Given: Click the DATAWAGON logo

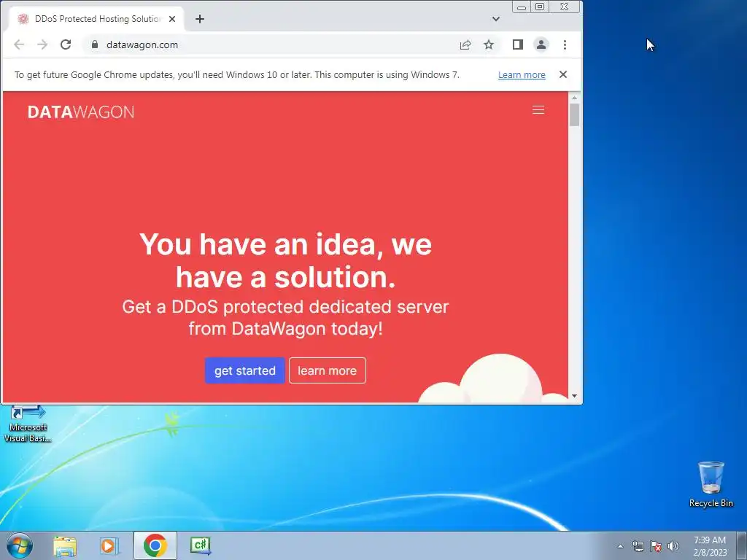Looking at the screenshot, I should 81,112.
